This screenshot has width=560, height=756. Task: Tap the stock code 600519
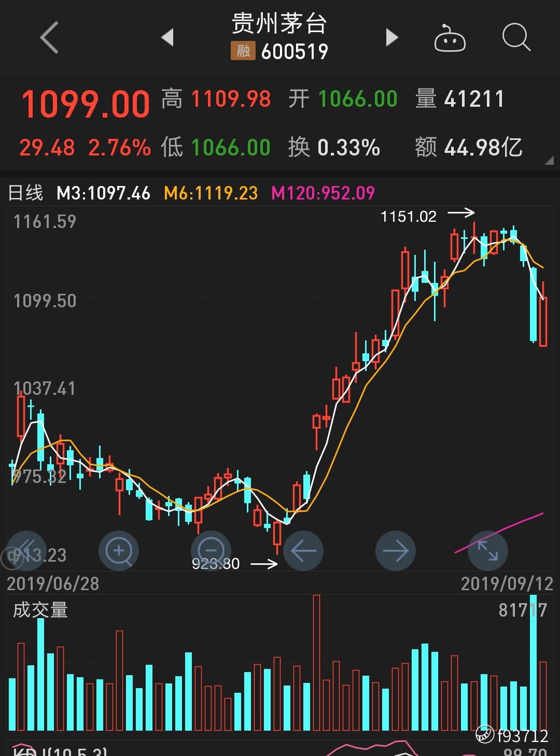[x=295, y=51]
